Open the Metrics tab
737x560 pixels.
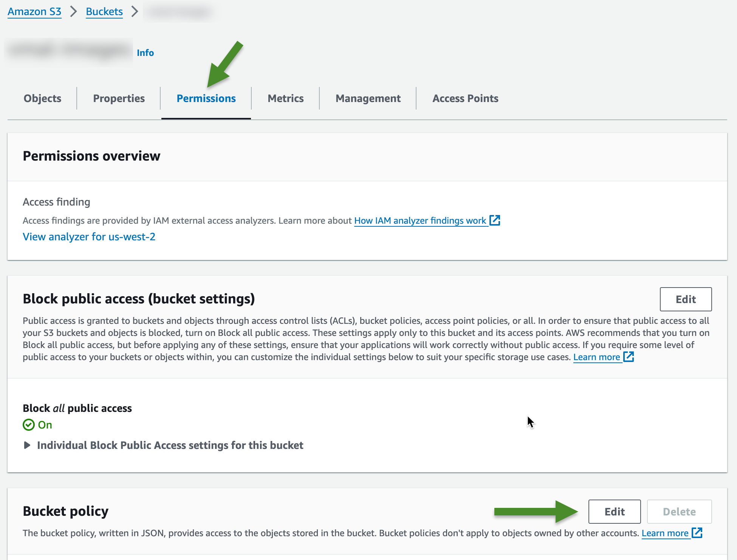pyautogui.click(x=285, y=98)
